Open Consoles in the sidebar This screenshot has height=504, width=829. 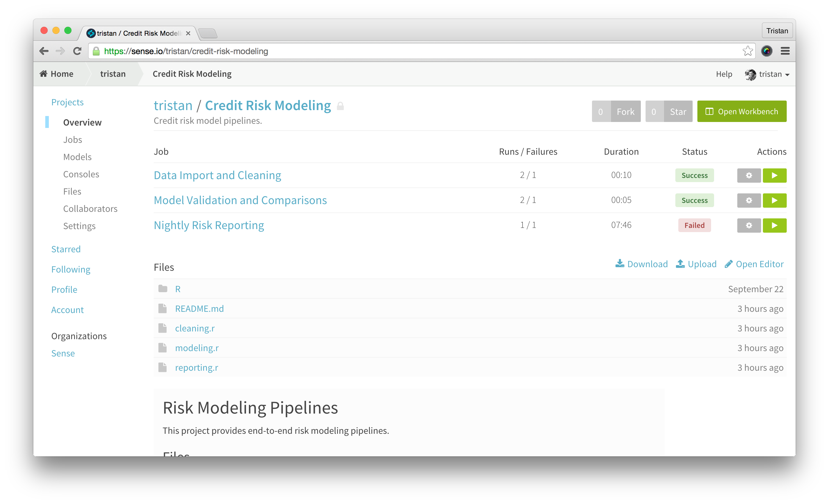tap(81, 174)
